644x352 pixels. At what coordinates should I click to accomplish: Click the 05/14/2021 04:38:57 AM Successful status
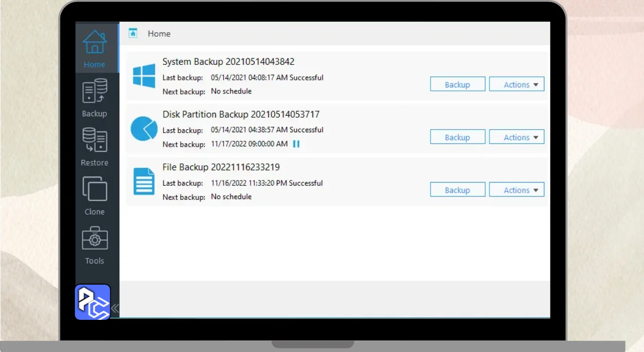coord(267,130)
